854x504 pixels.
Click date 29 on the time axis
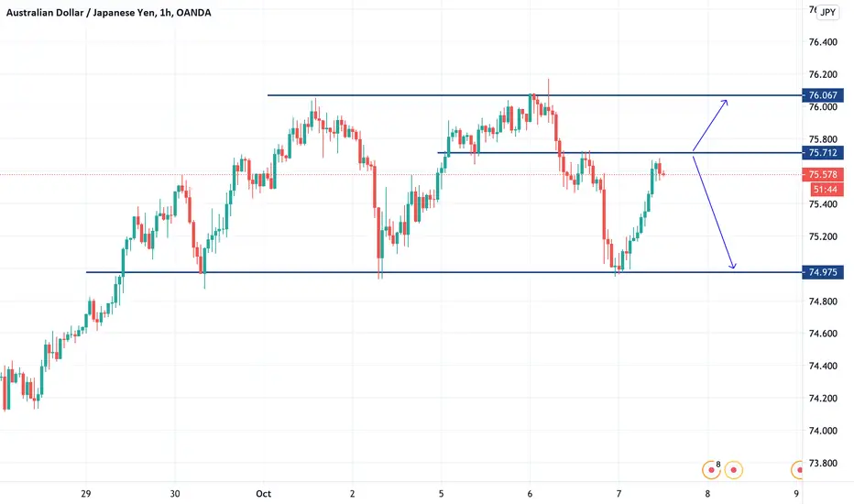pyautogui.click(x=85, y=494)
